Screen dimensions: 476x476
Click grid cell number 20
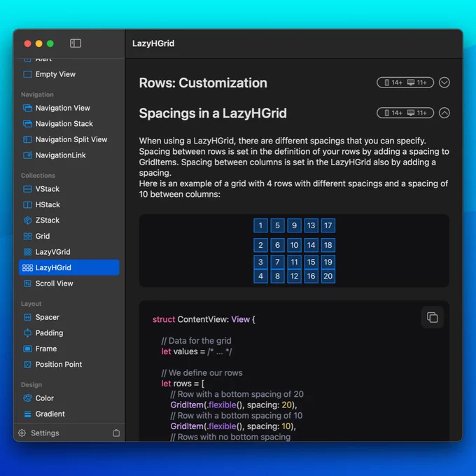click(x=328, y=276)
